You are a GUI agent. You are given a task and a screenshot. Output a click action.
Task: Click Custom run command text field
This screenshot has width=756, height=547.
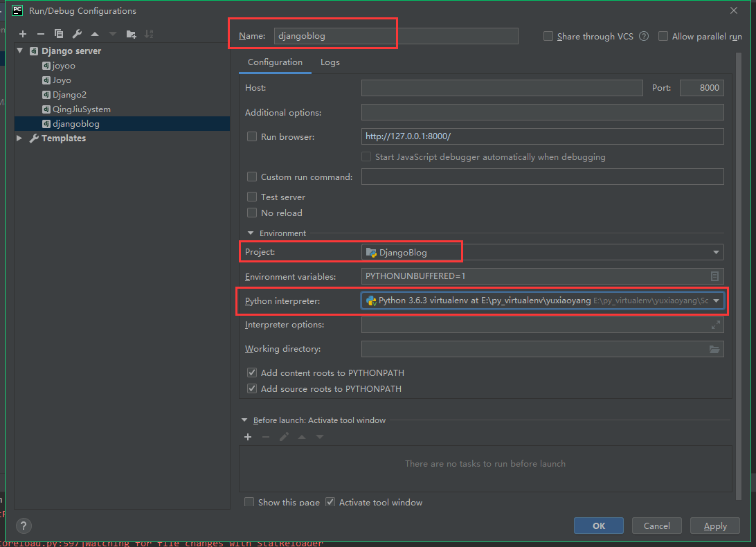tap(542, 177)
